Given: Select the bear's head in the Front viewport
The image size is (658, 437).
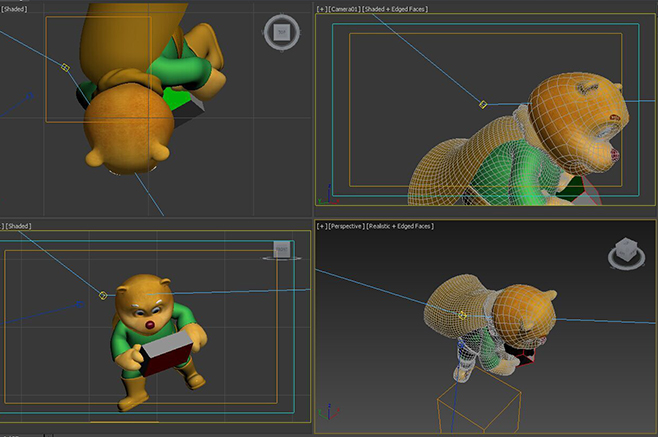Looking at the screenshot, I should [145, 306].
